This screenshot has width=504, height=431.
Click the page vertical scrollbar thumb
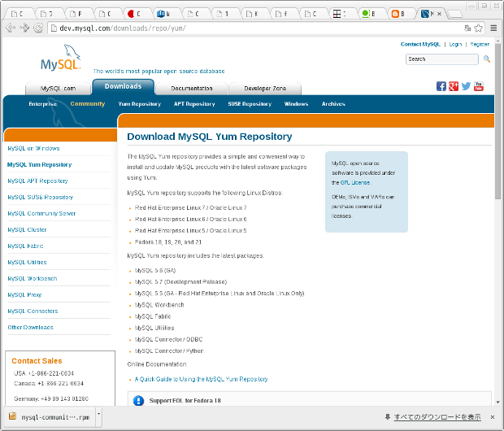pos(497,122)
